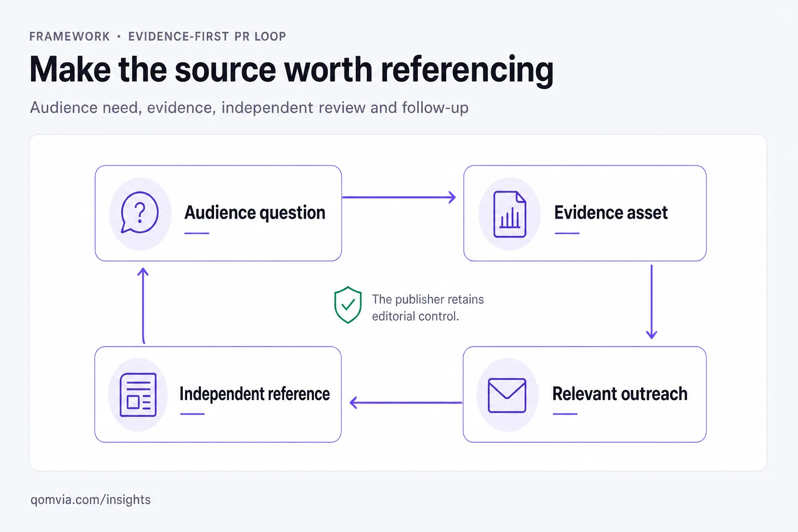Click "The publisher retains editorial control." note
Image resolution: width=798 pixels, height=532 pixels.
pos(428,308)
